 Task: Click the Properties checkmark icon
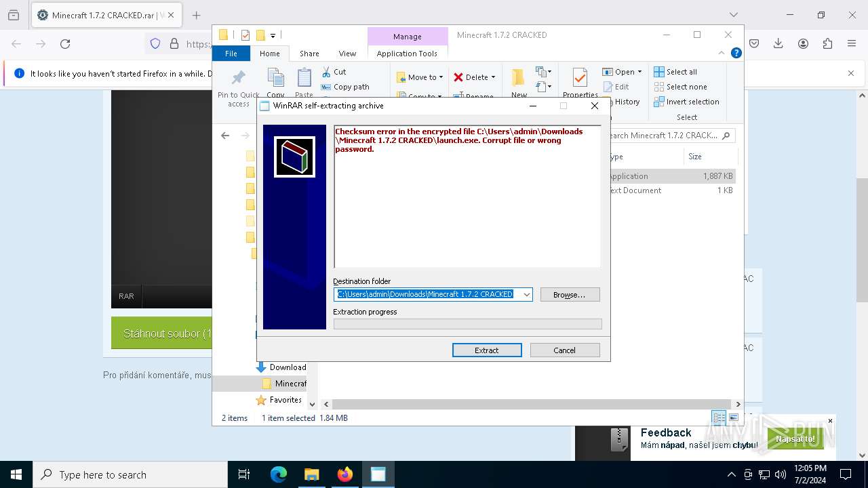[x=580, y=77]
